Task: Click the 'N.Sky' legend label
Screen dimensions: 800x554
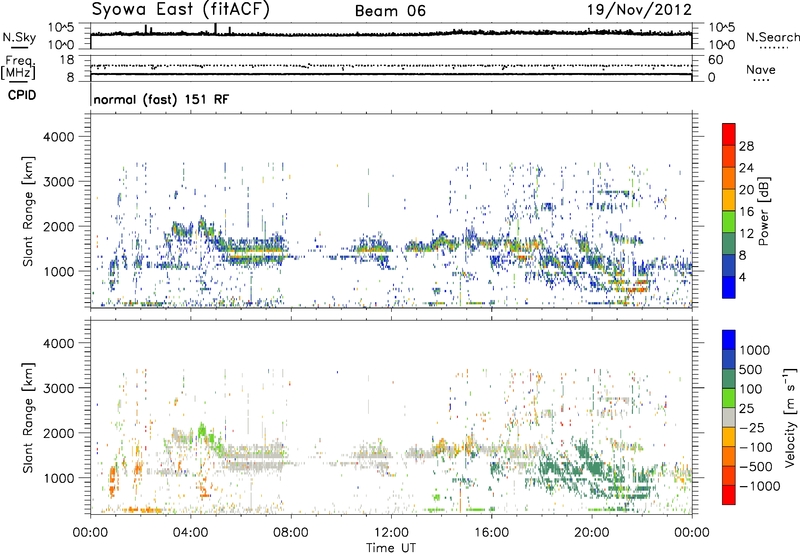Action: 19,37
